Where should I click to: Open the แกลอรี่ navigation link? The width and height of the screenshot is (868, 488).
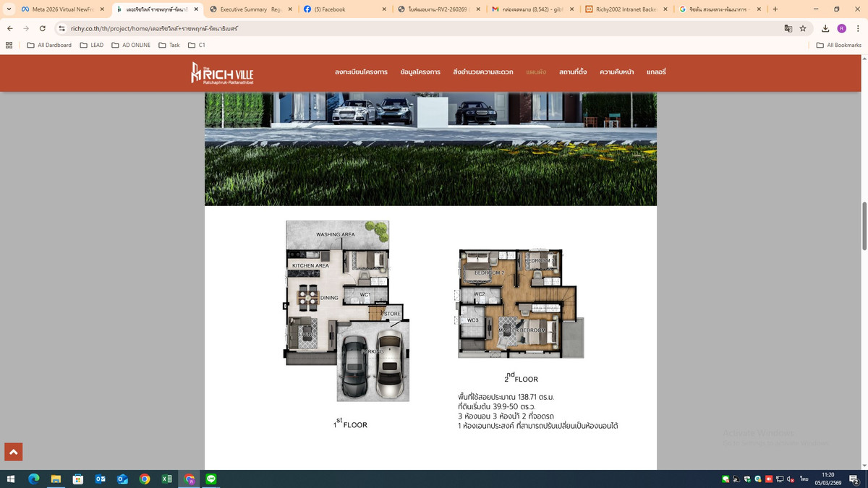pyautogui.click(x=656, y=72)
